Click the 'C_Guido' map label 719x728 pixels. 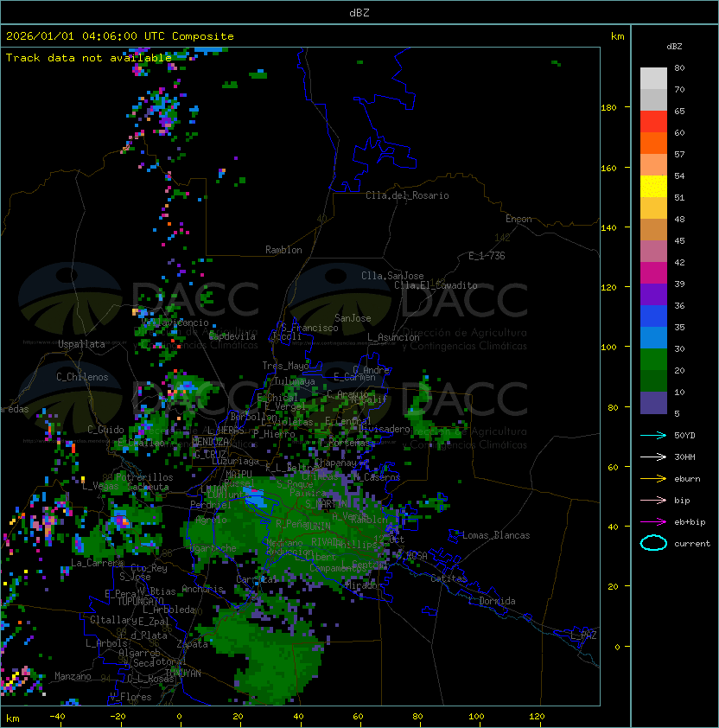tap(105, 430)
